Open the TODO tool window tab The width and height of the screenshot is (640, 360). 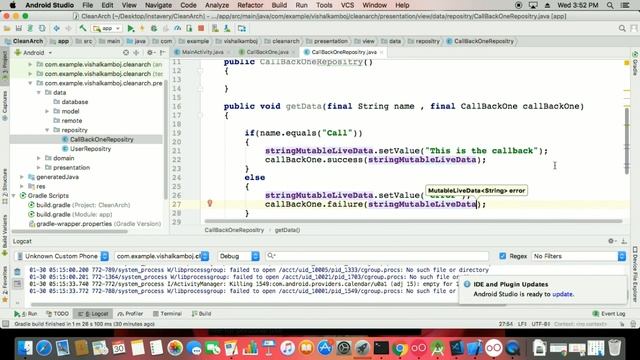pos(58,313)
